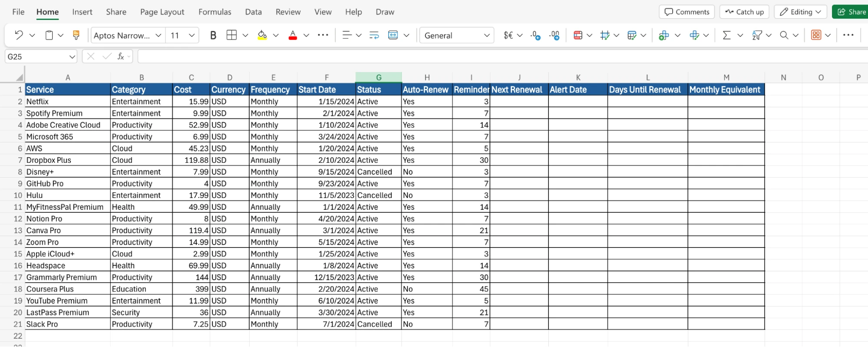The width and height of the screenshot is (868, 347).
Task: Click the Catch up button
Action: [x=744, y=12]
